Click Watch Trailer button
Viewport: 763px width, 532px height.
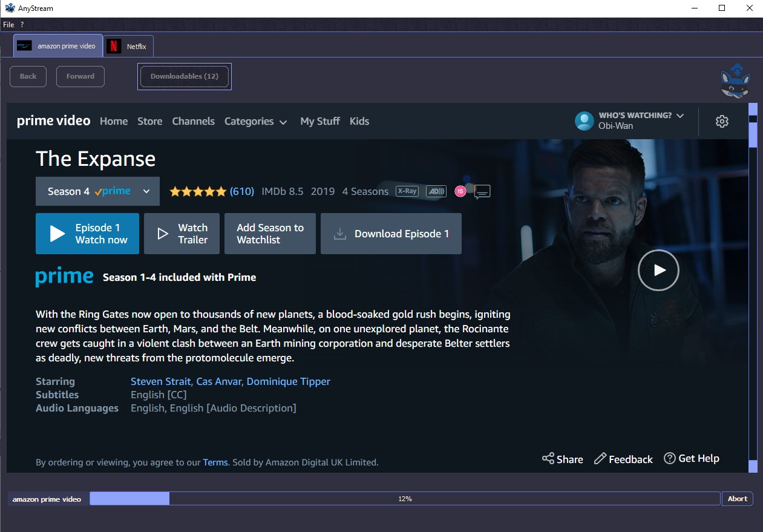click(x=182, y=234)
